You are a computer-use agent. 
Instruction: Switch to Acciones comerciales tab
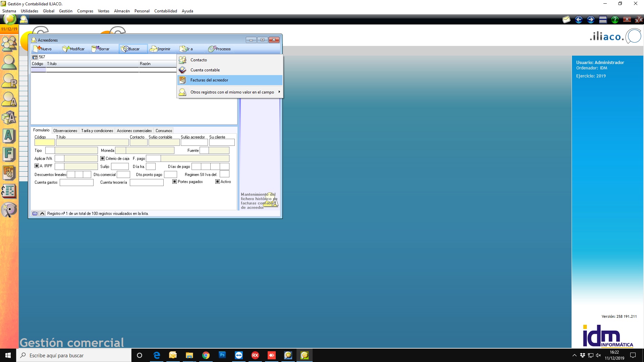pyautogui.click(x=134, y=131)
